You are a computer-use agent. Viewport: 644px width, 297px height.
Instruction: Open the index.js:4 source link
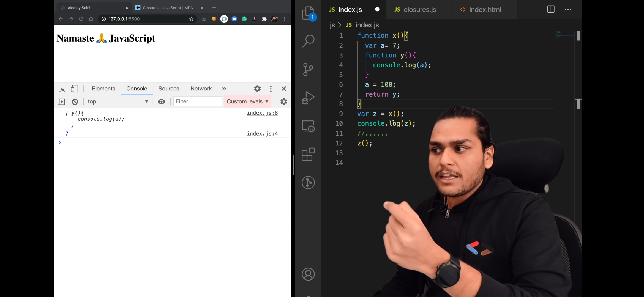262,134
